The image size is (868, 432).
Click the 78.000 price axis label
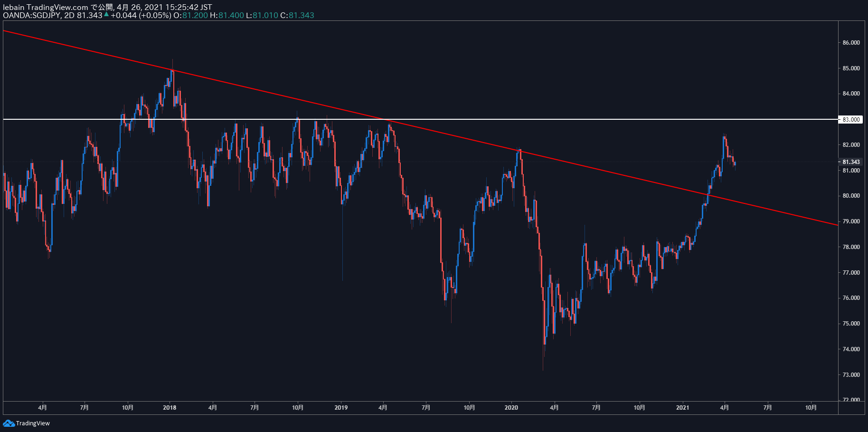tap(851, 247)
